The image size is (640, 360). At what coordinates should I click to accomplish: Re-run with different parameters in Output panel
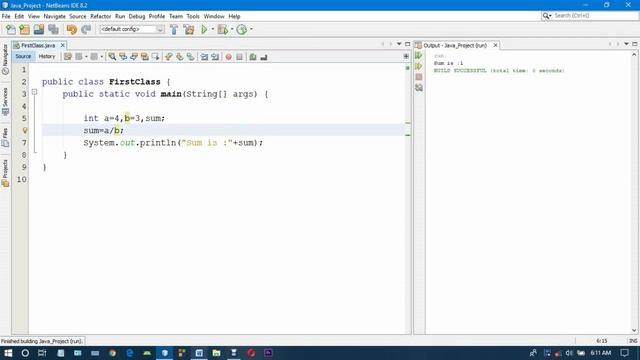(x=419, y=66)
